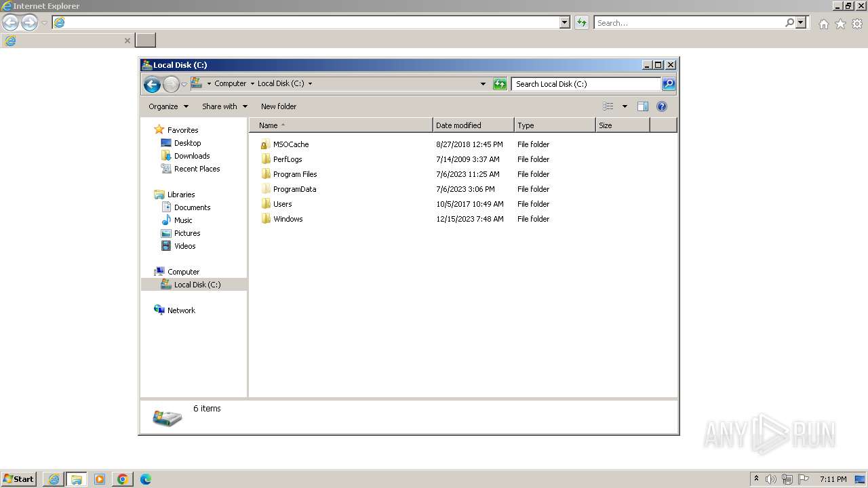The width and height of the screenshot is (868, 488).
Task: Click Local Disk (C:) breadcrumb segment
Action: click(281, 83)
